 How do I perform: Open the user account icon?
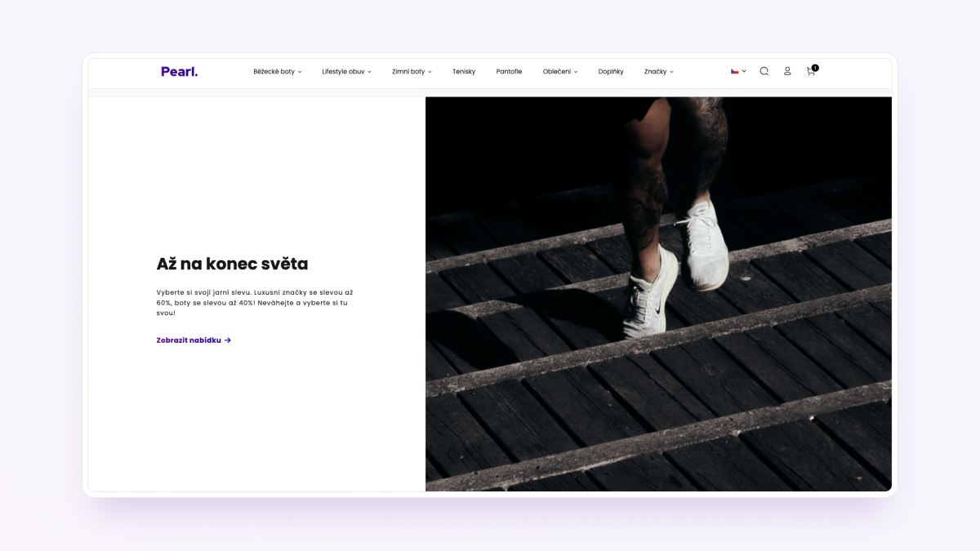pyautogui.click(x=787, y=71)
